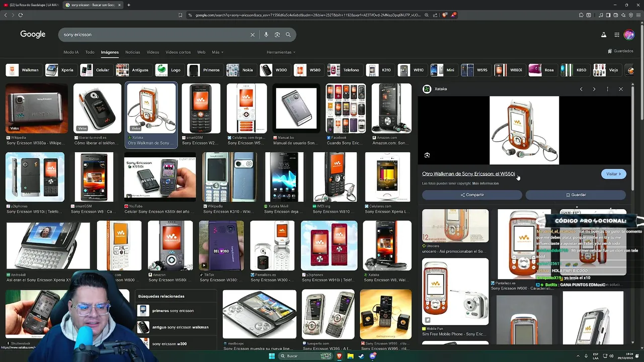The image size is (644, 362).
Task: Show previous image in preview panel
Action: click(x=581, y=89)
